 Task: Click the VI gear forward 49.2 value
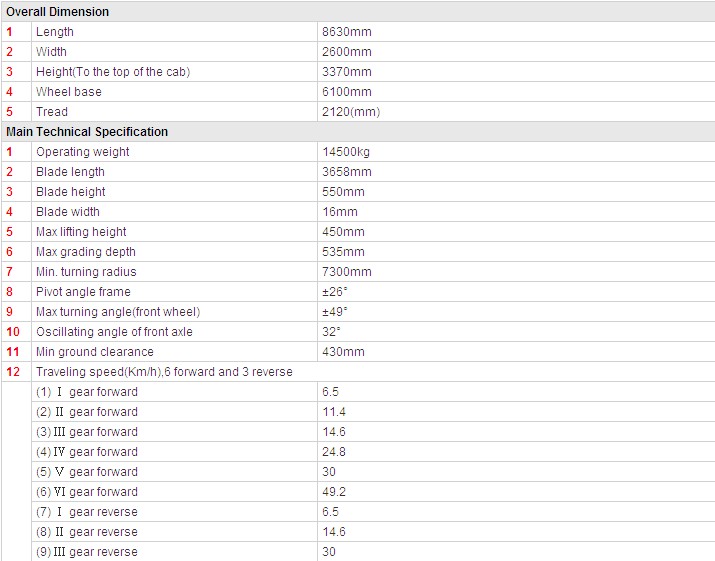coord(334,492)
